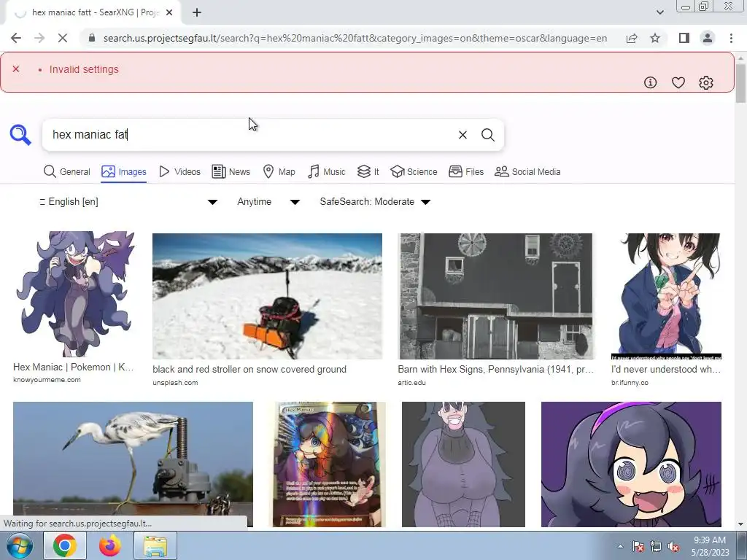
Task: Show hidden system tray icons
Action: point(620,546)
